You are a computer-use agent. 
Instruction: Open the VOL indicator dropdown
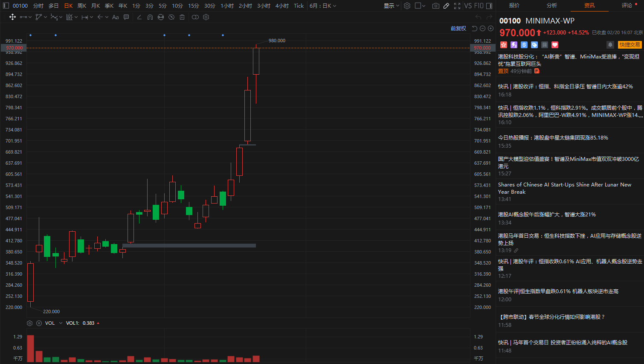coord(61,323)
